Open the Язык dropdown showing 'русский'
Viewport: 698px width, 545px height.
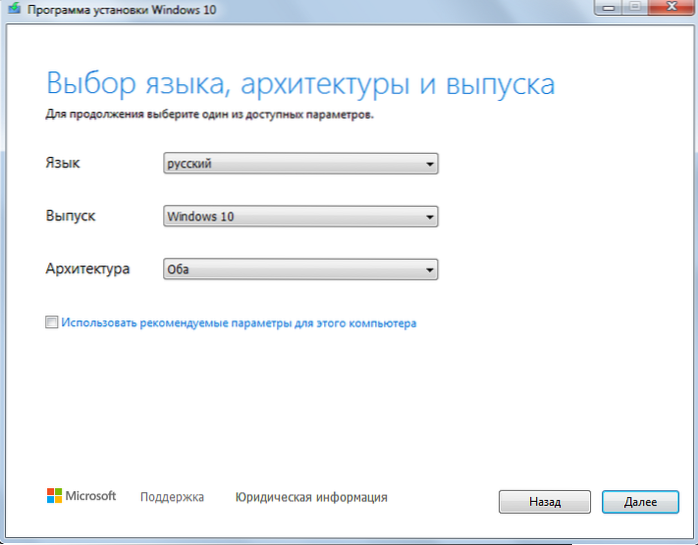(300, 163)
